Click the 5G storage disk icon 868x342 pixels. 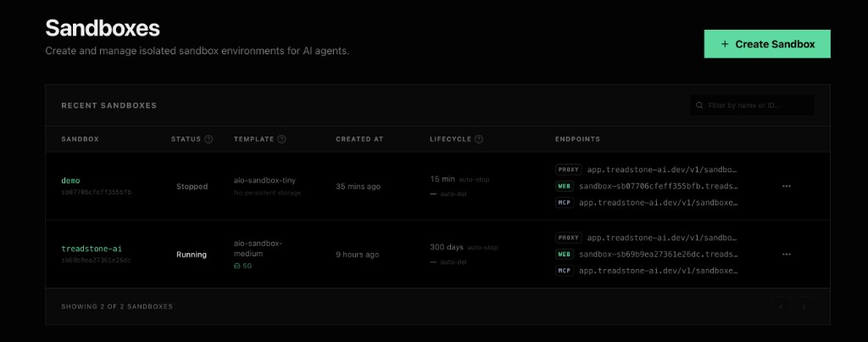(237, 266)
